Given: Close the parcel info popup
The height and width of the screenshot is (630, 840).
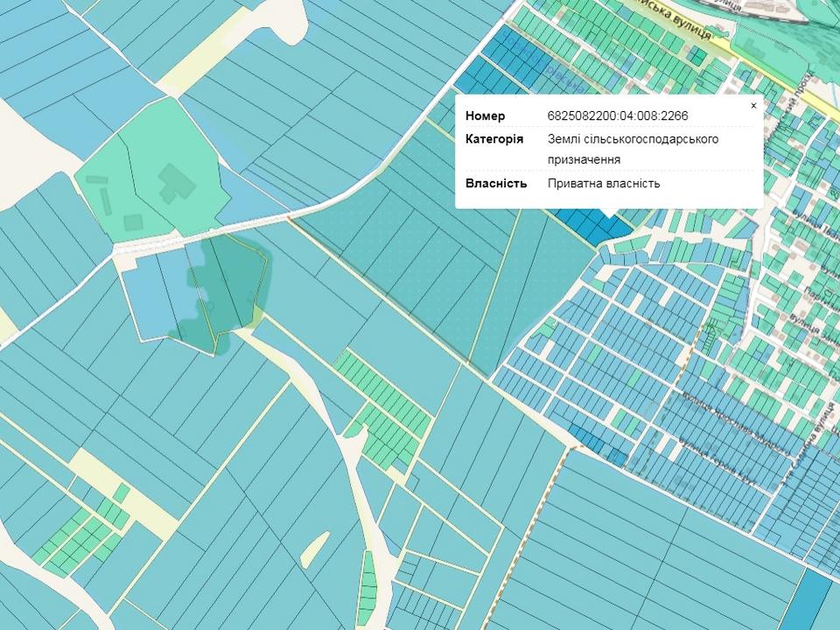Looking at the screenshot, I should pyautogui.click(x=753, y=106).
